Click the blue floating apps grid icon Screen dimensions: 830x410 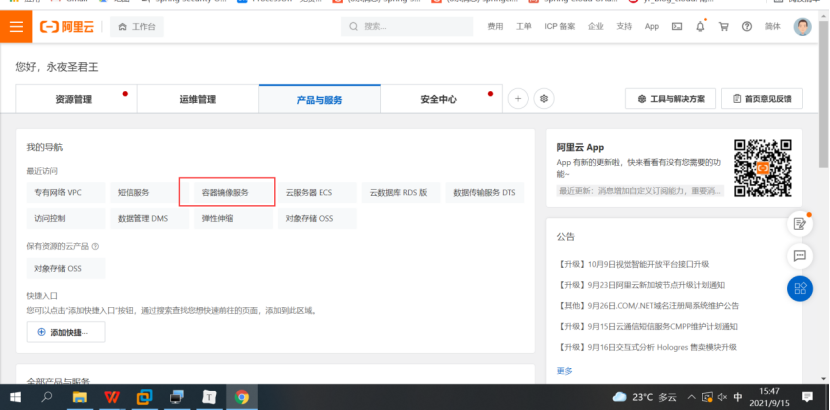(x=800, y=289)
